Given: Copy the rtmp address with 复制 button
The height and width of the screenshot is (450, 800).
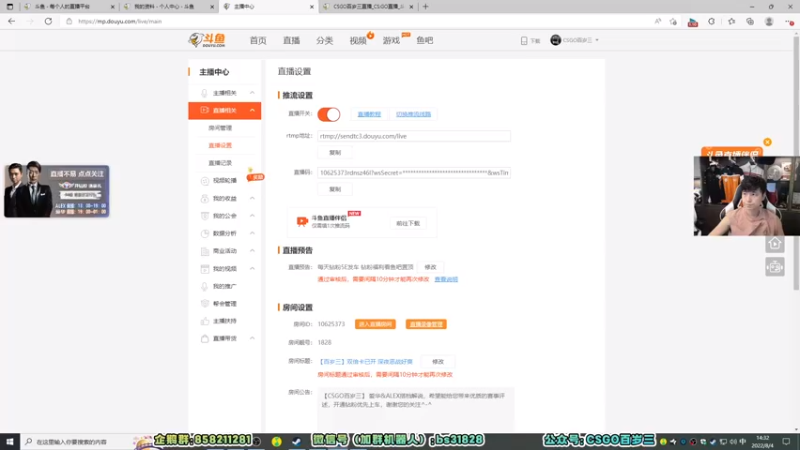Looking at the screenshot, I should (335, 153).
